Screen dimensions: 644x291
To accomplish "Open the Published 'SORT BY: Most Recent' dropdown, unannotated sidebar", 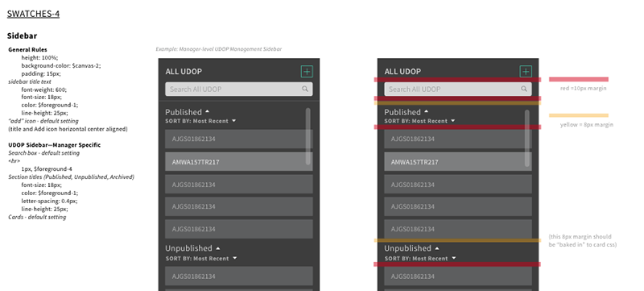I will click(200, 121).
